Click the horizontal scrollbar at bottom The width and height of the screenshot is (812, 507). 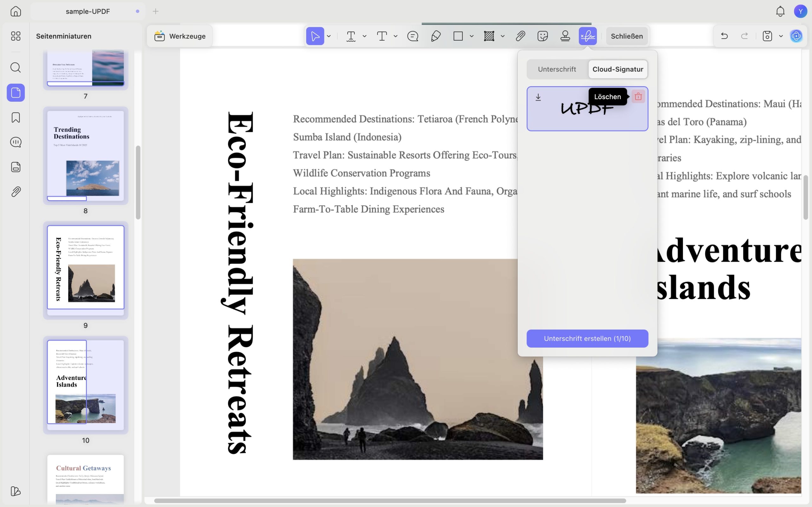390,501
